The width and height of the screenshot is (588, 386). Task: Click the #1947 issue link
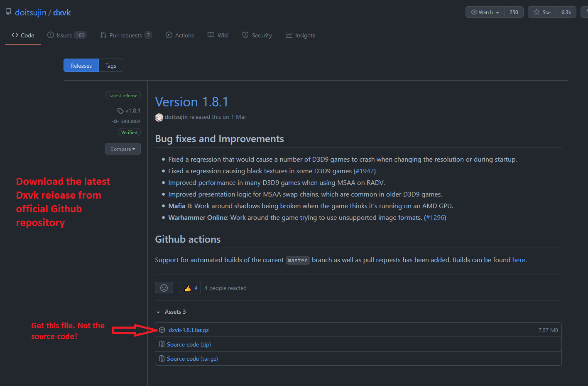click(365, 171)
